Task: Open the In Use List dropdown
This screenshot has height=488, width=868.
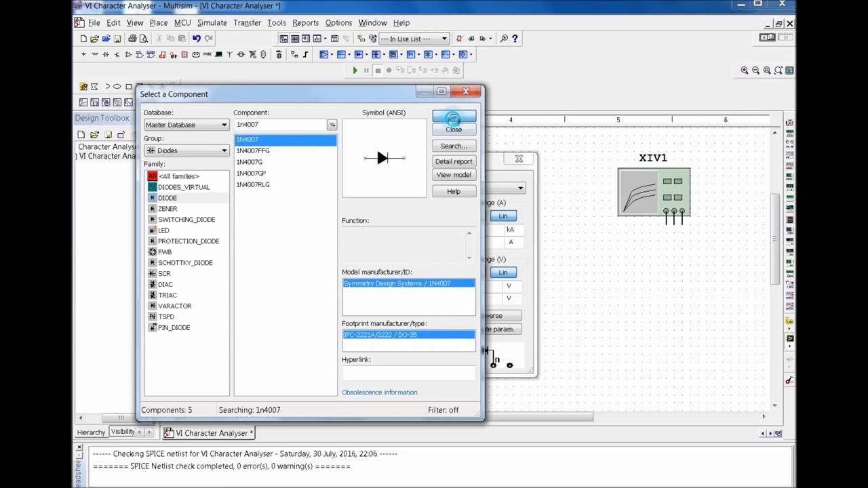Action: click(414, 39)
